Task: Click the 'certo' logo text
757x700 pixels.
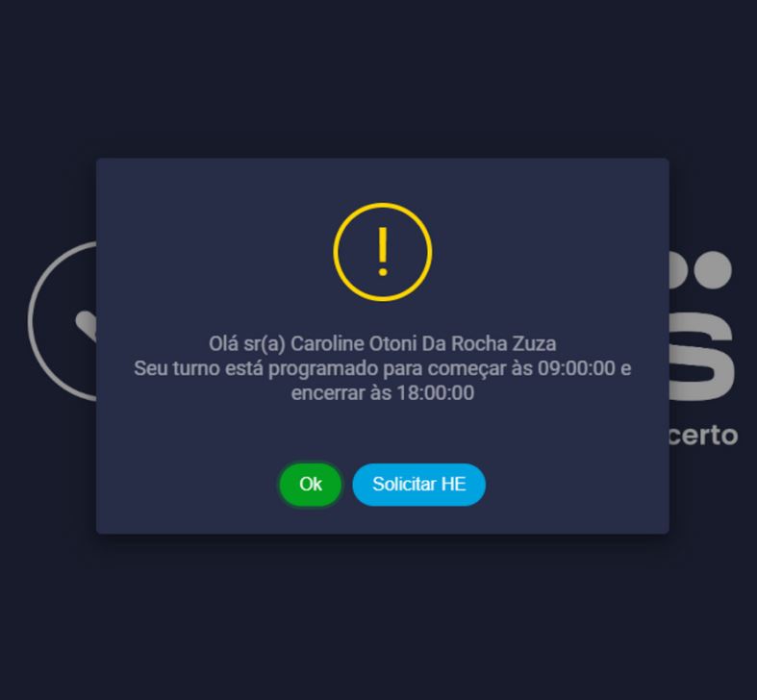Action: tap(703, 435)
